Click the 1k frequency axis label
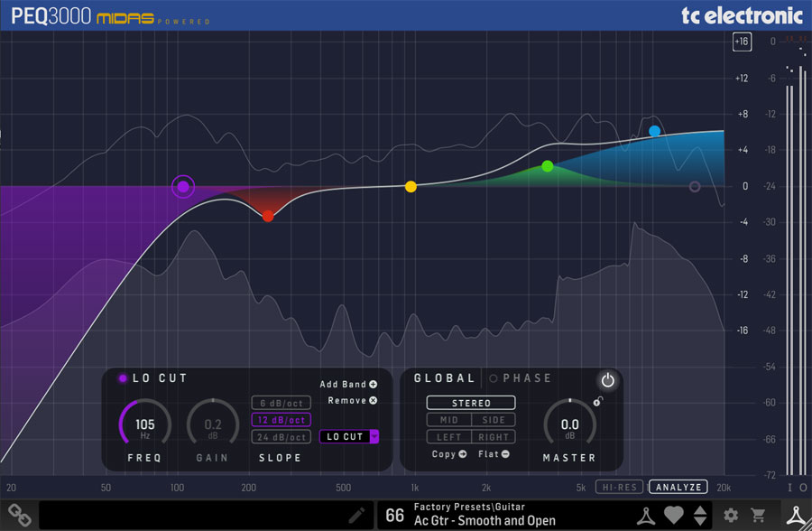 [415, 488]
